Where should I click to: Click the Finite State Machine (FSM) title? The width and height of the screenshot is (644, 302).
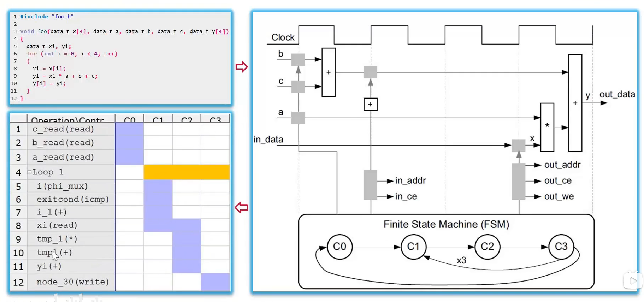click(x=446, y=224)
